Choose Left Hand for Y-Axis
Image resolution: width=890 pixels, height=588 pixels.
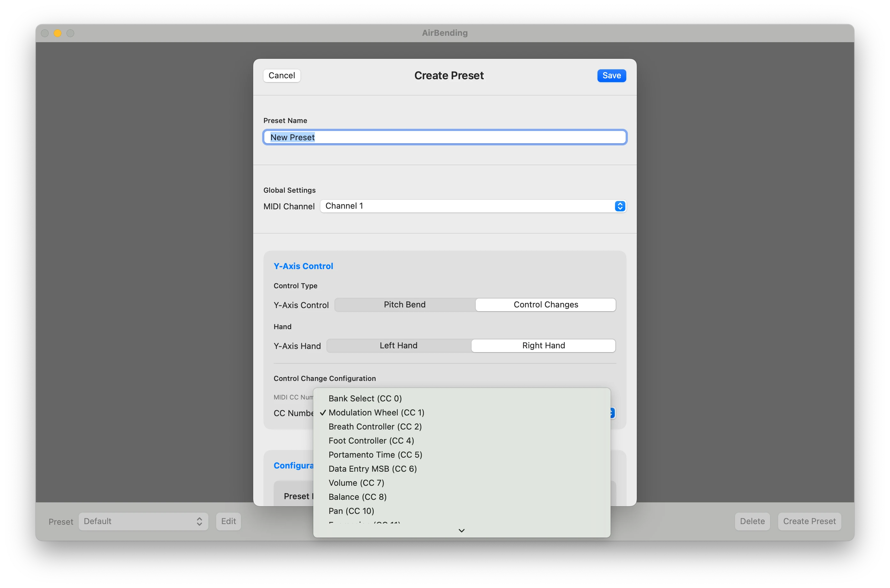click(x=398, y=345)
